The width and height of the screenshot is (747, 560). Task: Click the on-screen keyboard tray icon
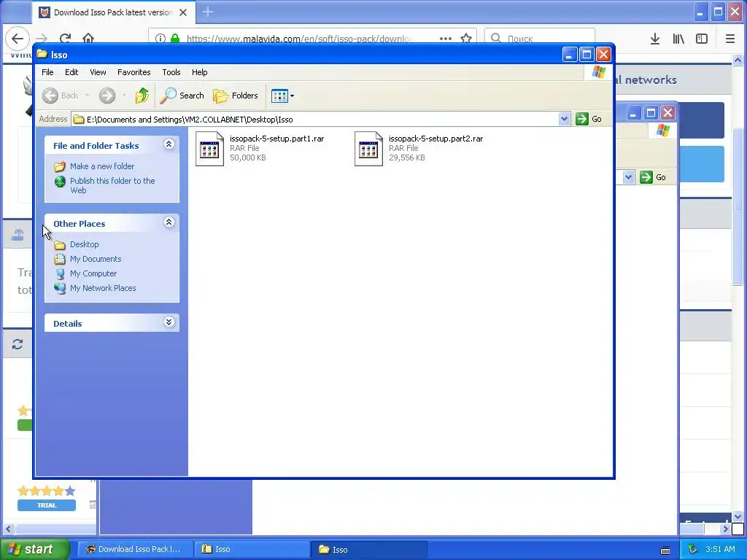click(665, 550)
